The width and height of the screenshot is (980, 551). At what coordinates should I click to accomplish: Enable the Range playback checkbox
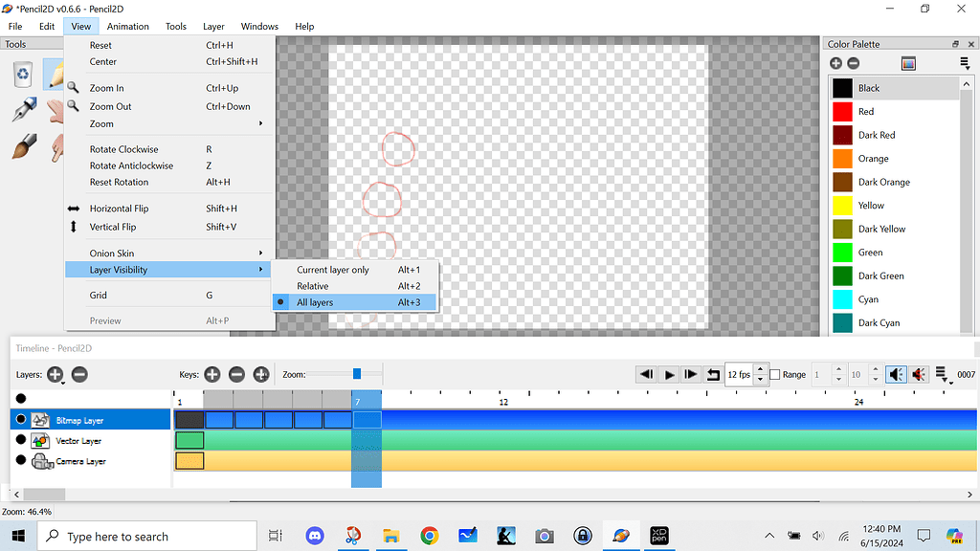point(775,374)
